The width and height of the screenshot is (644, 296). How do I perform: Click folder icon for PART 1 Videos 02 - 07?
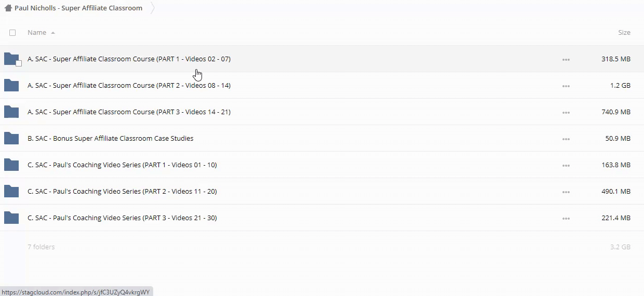[x=11, y=59]
